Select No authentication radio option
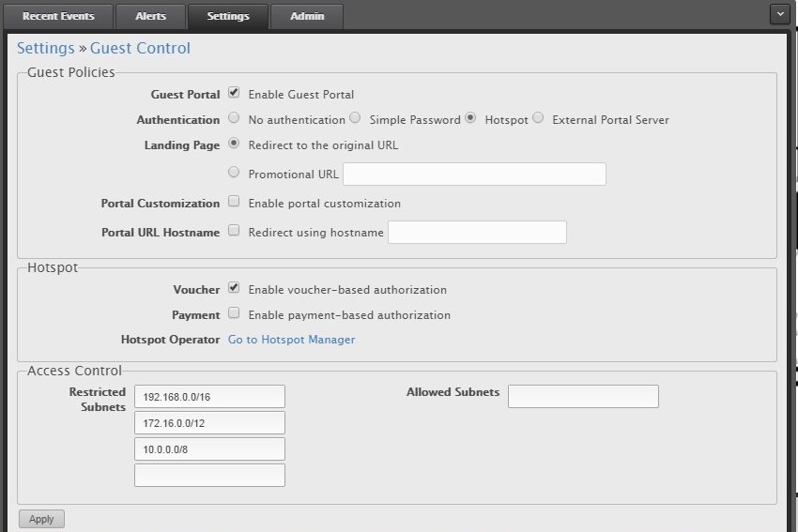The width and height of the screenshot is (798, 532). click(234, 119)
